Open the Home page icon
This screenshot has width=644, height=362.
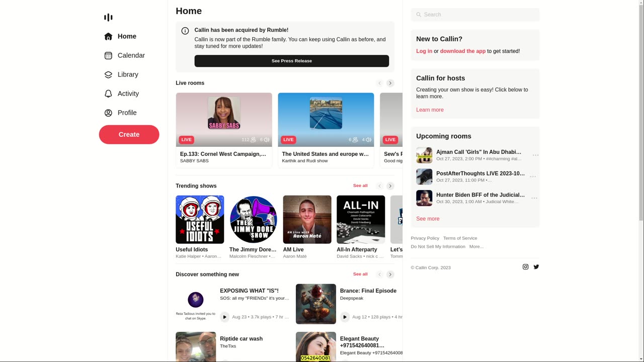[x=108, y=36]
